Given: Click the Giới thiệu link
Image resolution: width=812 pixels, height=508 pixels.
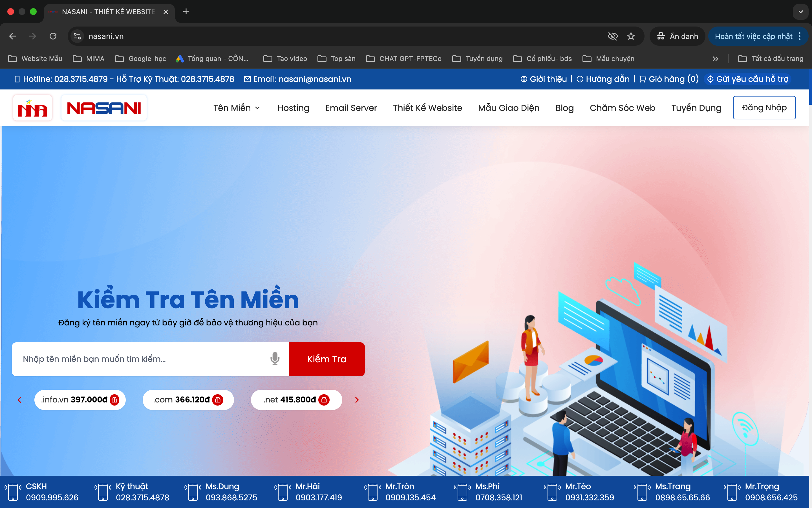Looking at the screenshot, I should (544, 79).
